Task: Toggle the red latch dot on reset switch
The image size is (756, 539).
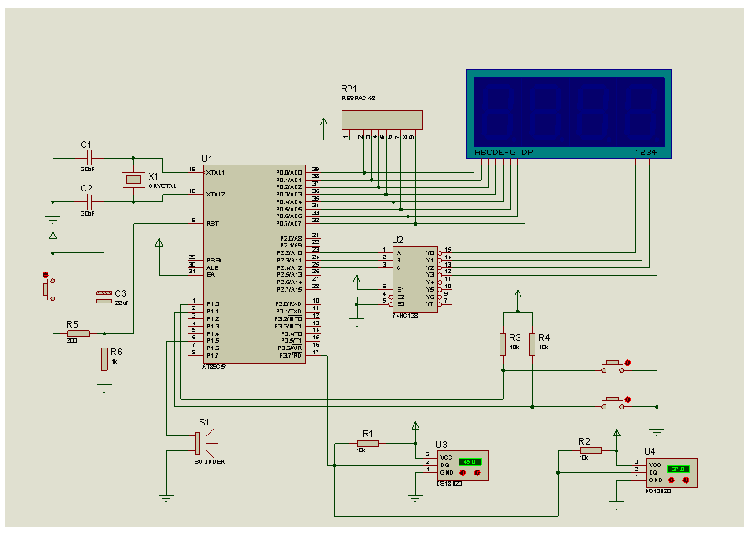Action: 44,274
